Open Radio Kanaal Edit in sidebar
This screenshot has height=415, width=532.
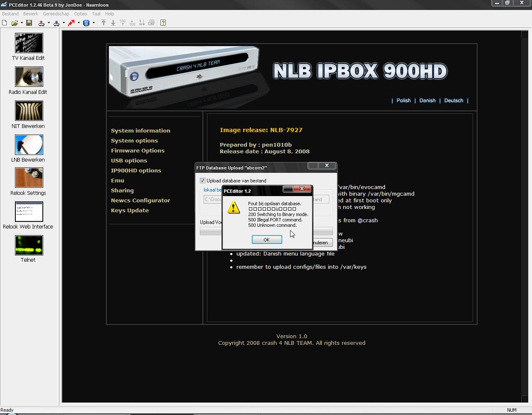tap(28, 81)
